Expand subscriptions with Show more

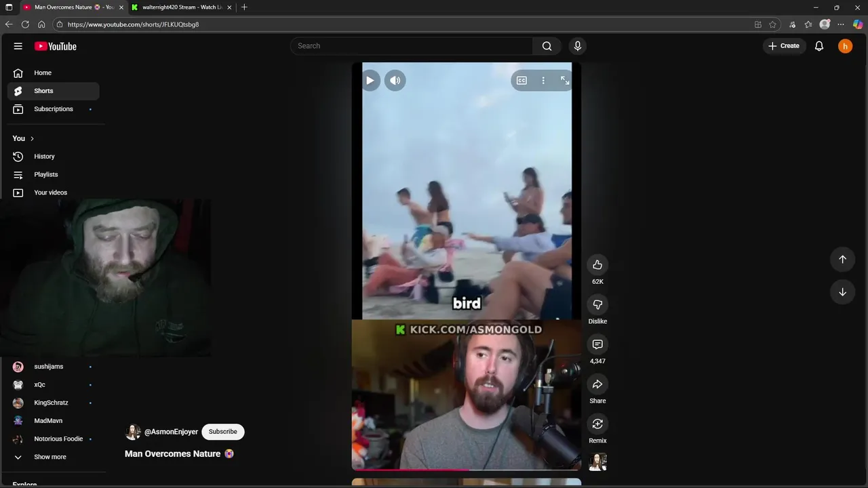tap(54, 457)
